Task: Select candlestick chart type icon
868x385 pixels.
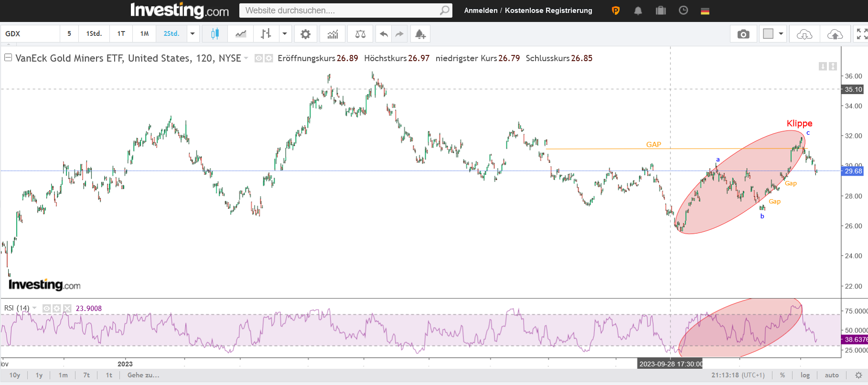Action: click(x=215, y=34)
